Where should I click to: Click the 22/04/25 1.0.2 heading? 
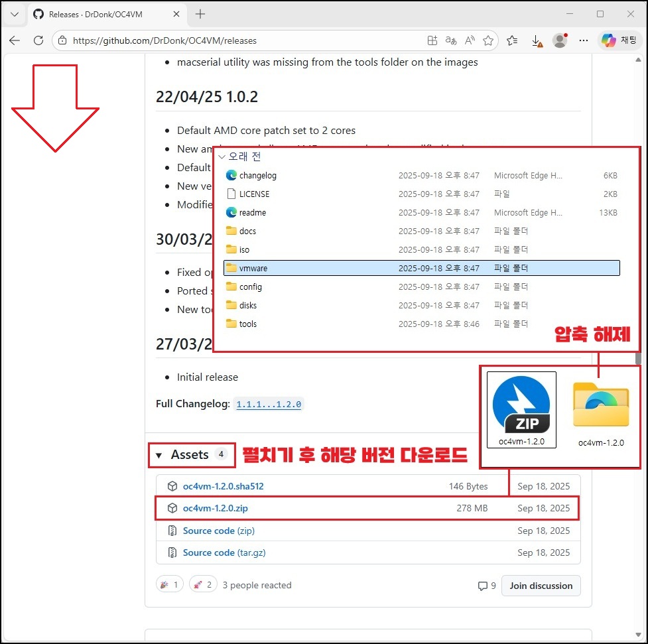pyautogui.click(x=207, y=97)
